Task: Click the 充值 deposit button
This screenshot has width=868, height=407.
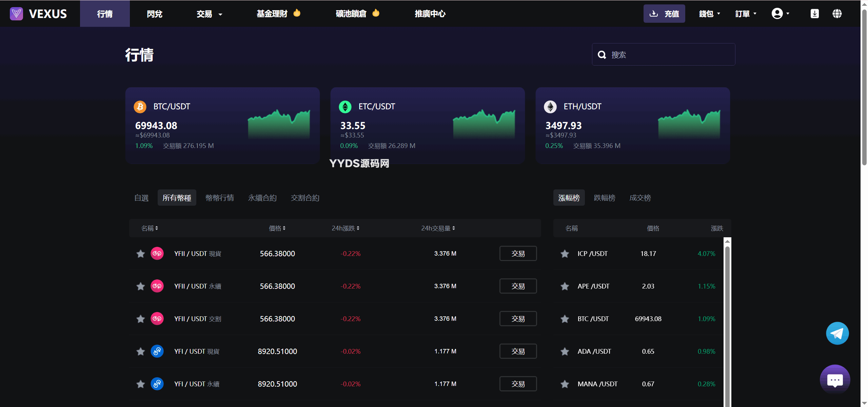Action: point(664,14)
